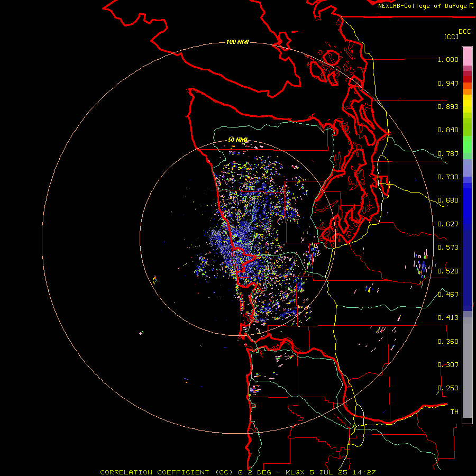476x476 pixels.
Task: Pick the pink top color bar segment
Action: click(x=467, y=57)
